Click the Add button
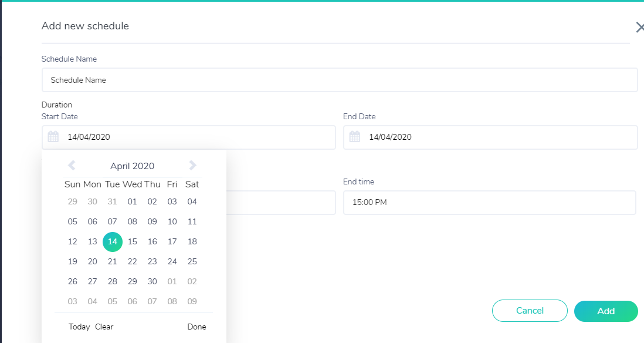The height and width of the screenshot is (343, 644). click(606, 311)
